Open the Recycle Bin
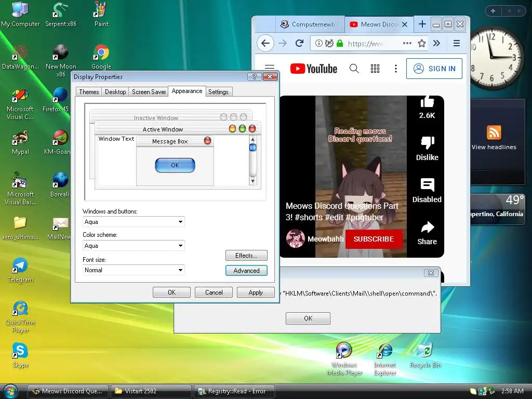The width and height of the screenshot is (532, 399). click(425, 355)
